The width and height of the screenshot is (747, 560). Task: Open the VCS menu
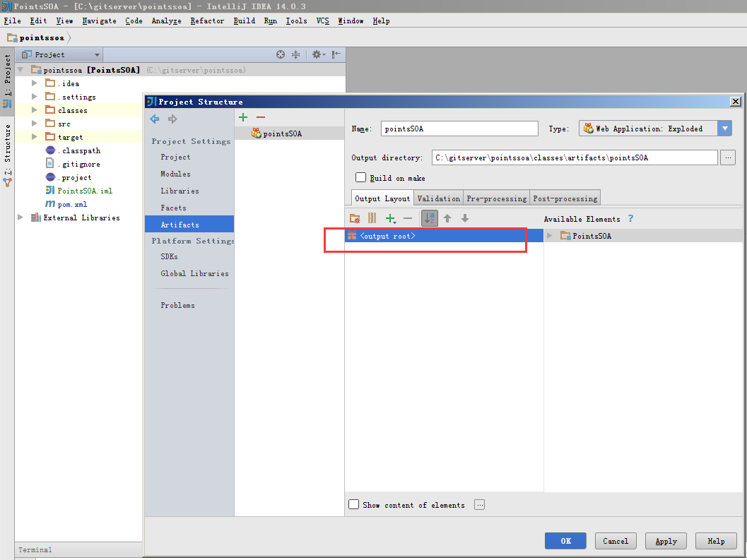(322, 21)
